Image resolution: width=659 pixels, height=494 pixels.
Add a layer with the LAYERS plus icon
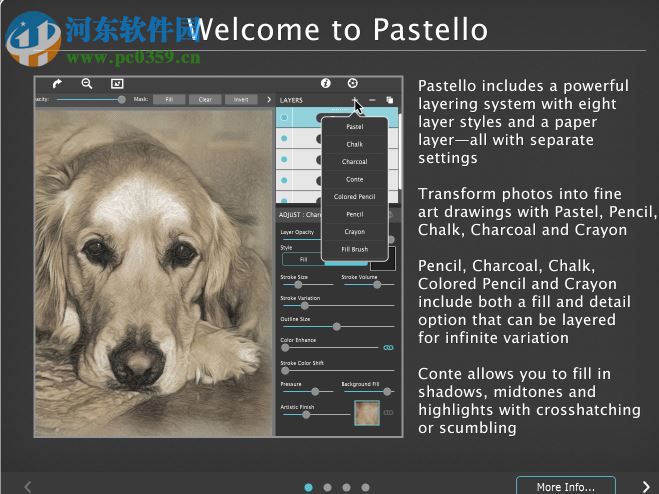pos(354,100)
